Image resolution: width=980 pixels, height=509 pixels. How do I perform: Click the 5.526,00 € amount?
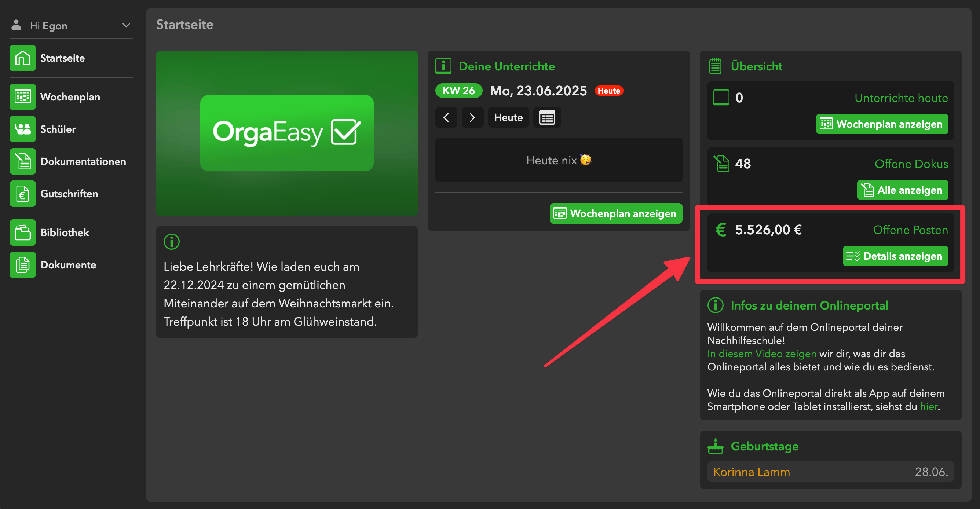click(768, 230)
